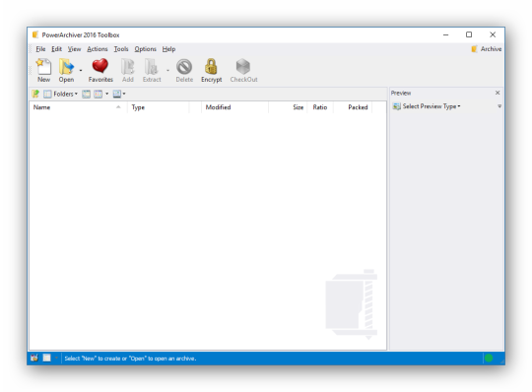
Task: Expand the view style dropdown arrow
Action: [x=124, y=94]
